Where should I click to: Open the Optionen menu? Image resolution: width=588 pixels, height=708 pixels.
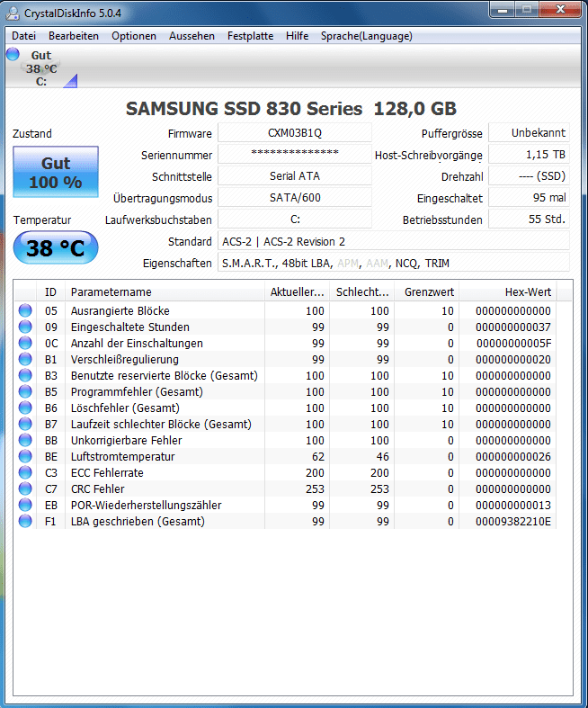(x=134, y=36)
